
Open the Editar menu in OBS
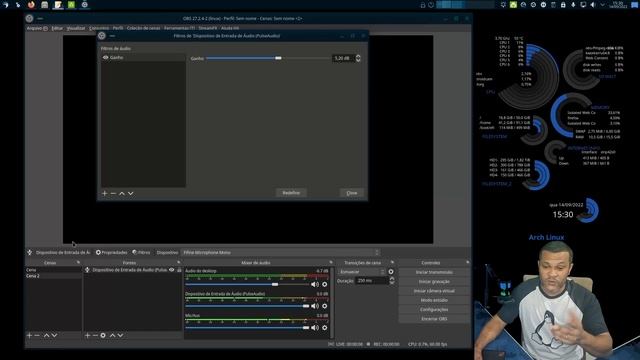[57, 28]
